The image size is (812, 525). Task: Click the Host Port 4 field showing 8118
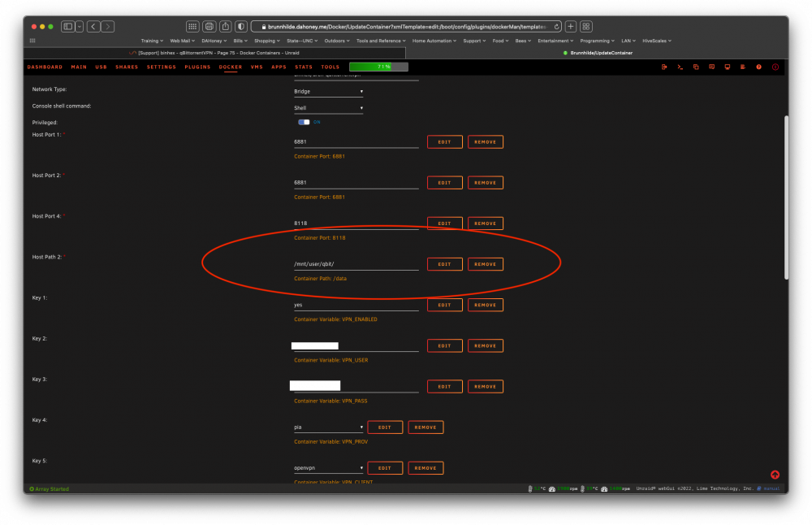(356, 223)
